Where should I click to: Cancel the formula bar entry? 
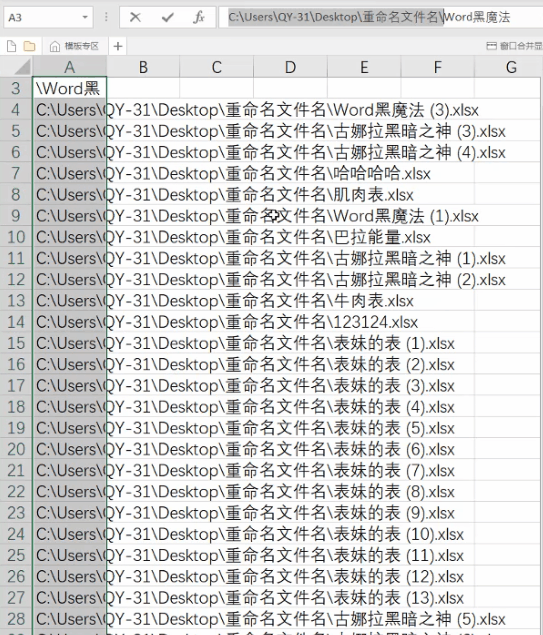click(x=135, y=17)
